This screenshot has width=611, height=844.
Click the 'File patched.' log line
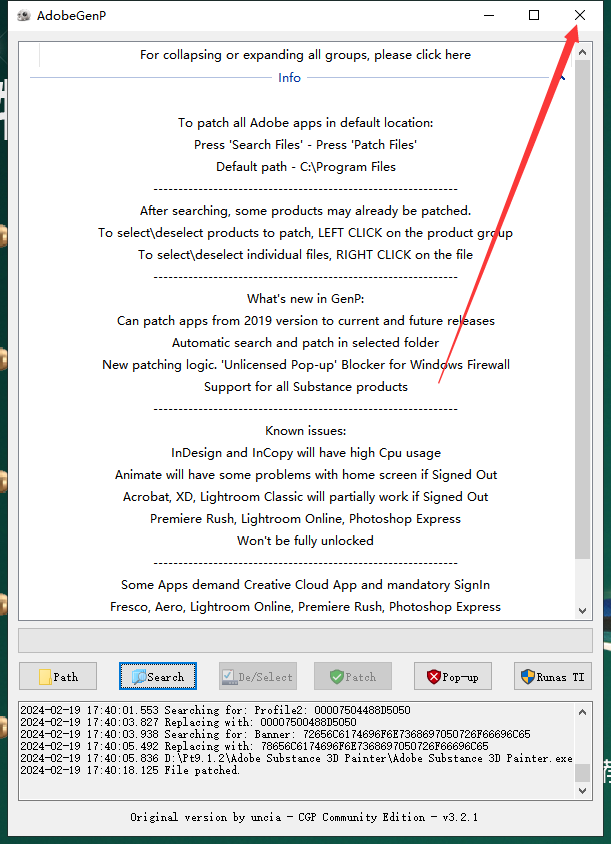(130, 770)
